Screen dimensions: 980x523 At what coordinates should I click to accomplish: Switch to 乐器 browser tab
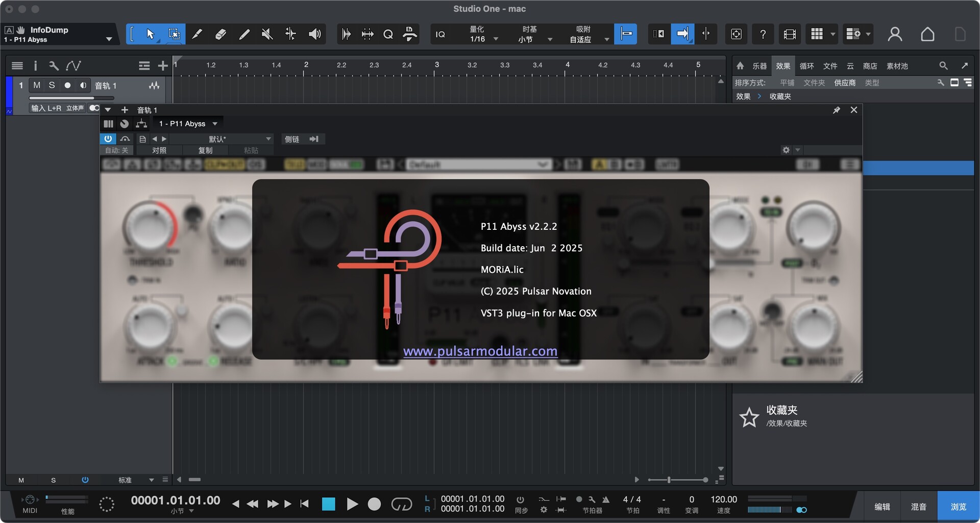pyautogui.click(x=759, y=66)
